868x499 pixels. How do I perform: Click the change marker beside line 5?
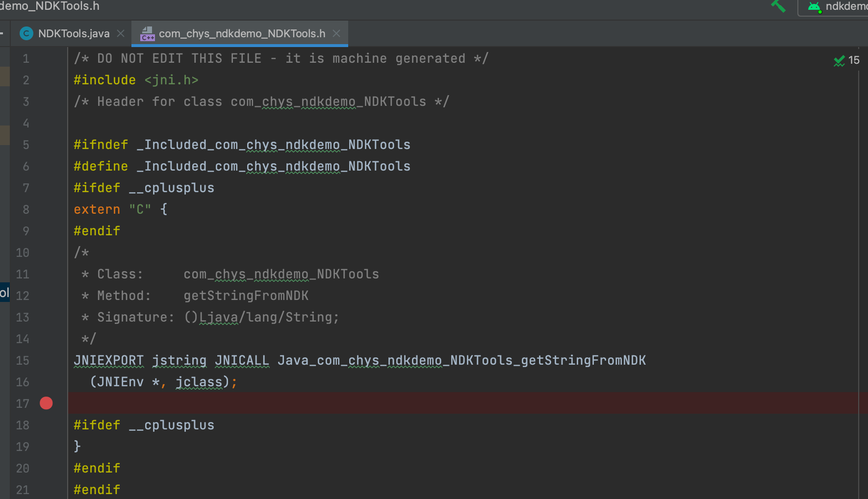pos(5,135)
